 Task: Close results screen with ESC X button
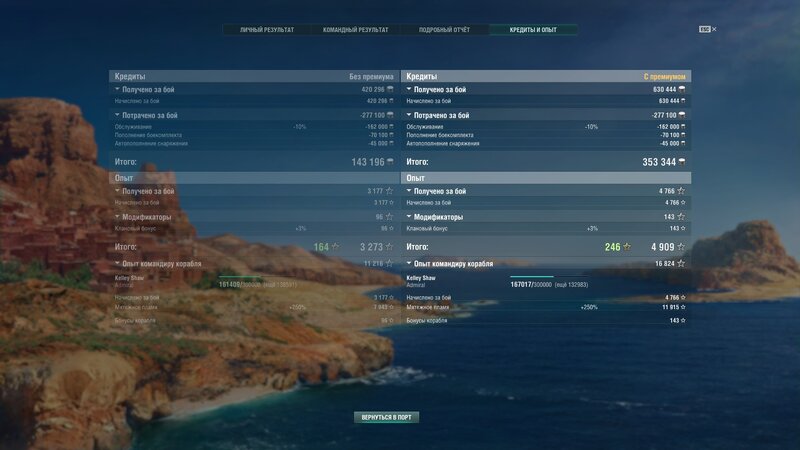point(707,30)
